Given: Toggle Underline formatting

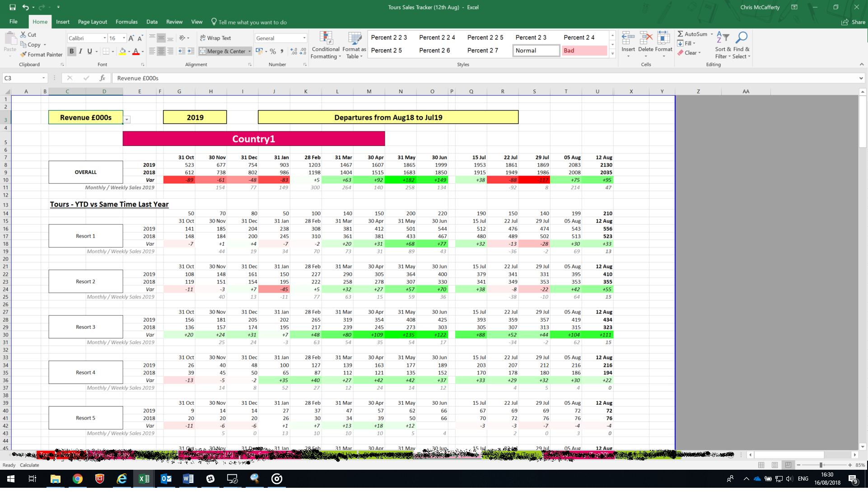Looking at the screenshot, I should [x=89, y=51].
